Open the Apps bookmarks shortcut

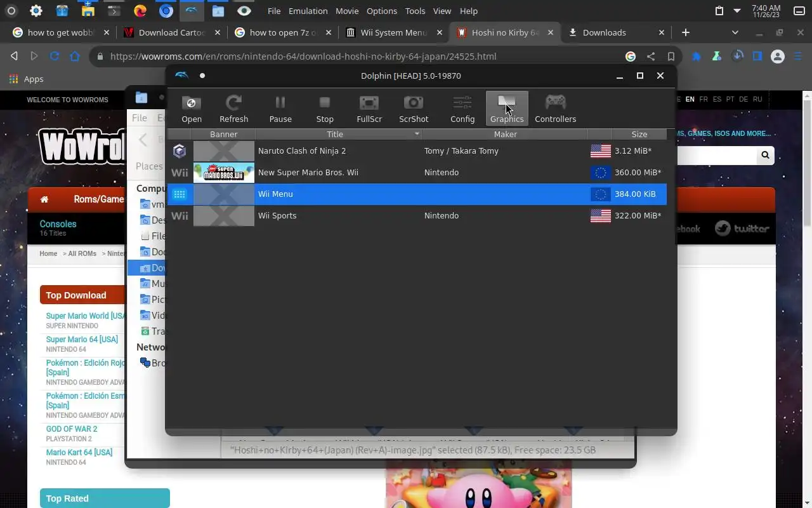26,79
